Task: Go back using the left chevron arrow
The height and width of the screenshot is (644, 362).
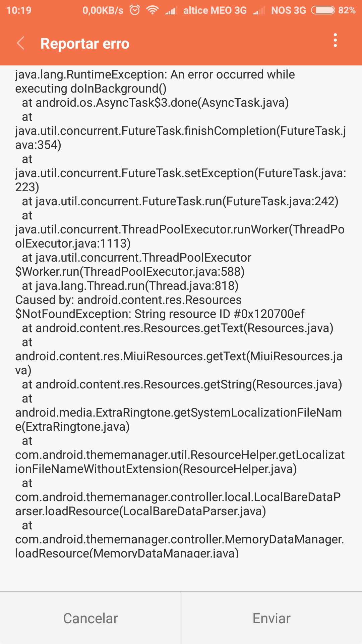Action: point(21,43)
